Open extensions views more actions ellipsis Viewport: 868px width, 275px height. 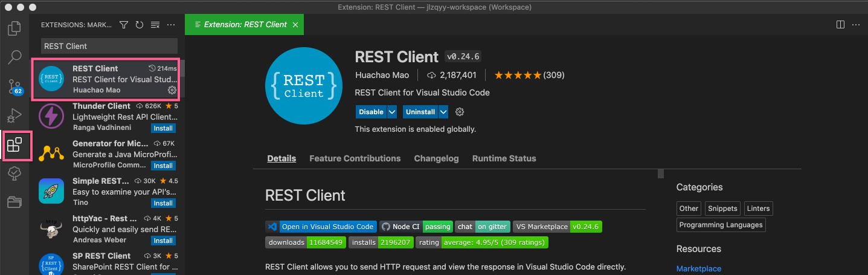171,25
